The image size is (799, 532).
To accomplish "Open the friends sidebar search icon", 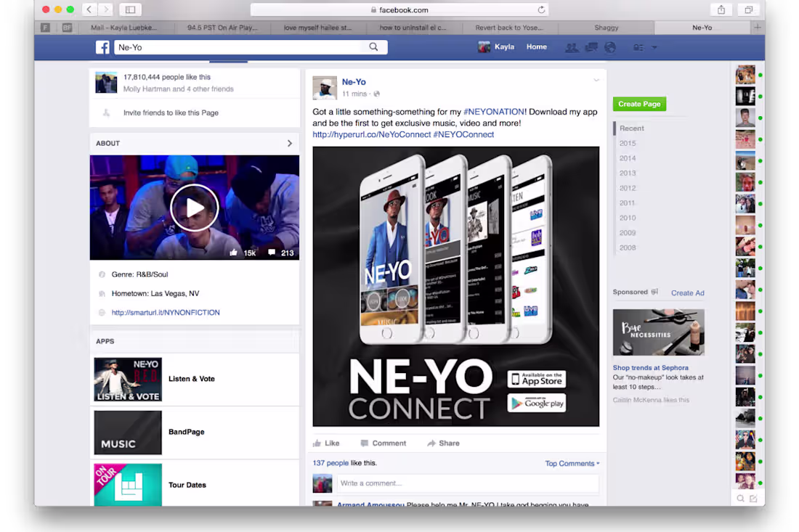I will coord(740,499).
